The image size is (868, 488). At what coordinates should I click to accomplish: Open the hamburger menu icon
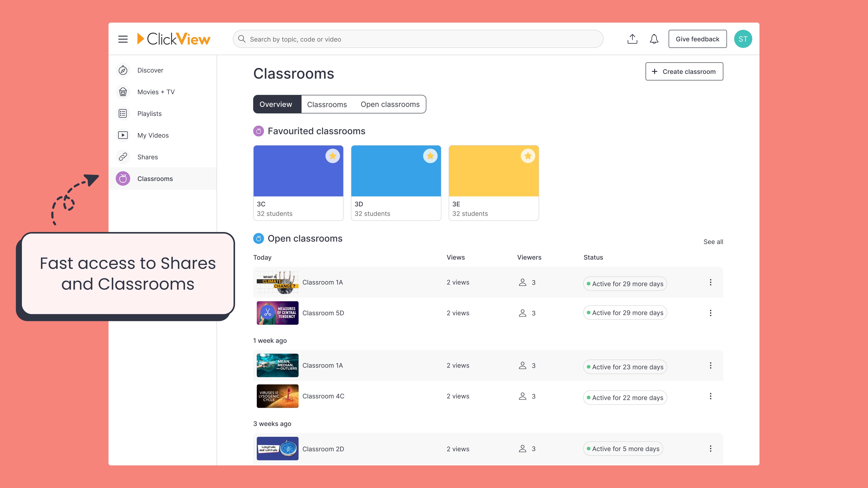123,39
